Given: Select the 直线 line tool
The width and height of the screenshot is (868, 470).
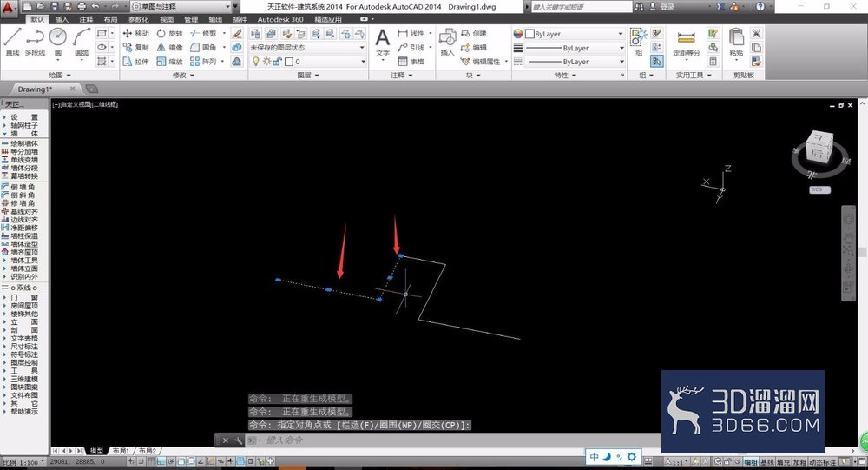Looking at the screenshot, I should click(13, 42).
